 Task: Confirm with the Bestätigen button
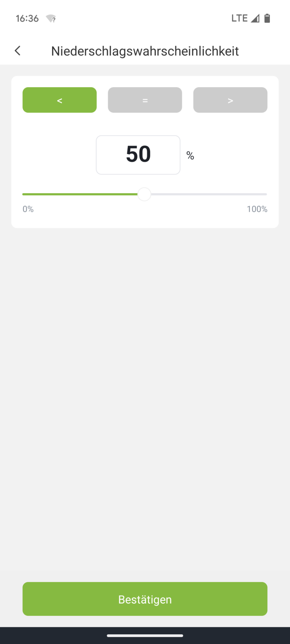click(x=145, y=599)
